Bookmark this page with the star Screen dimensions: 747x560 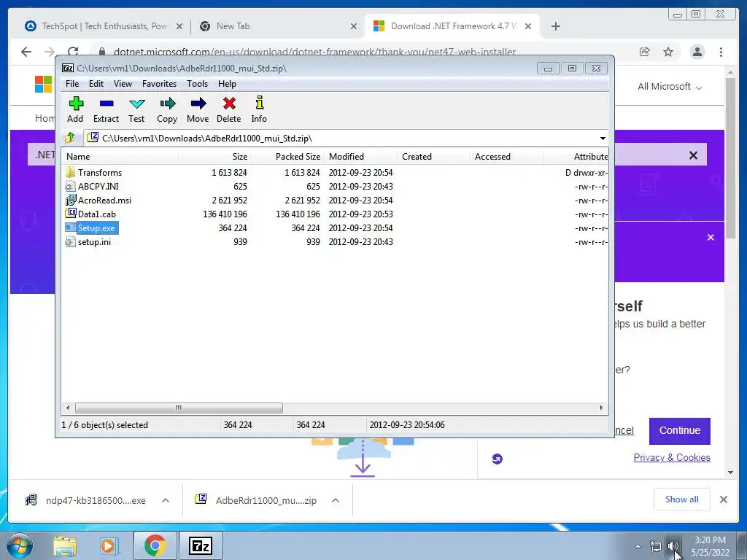click(668, 52)
